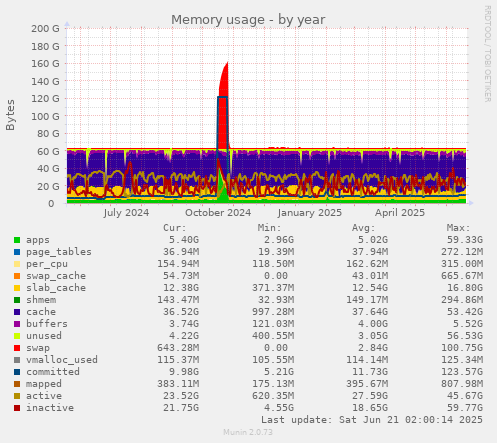The image size is (497, 443).
Task: Click the 'Min:' column header
Action: tap(269, 228)
